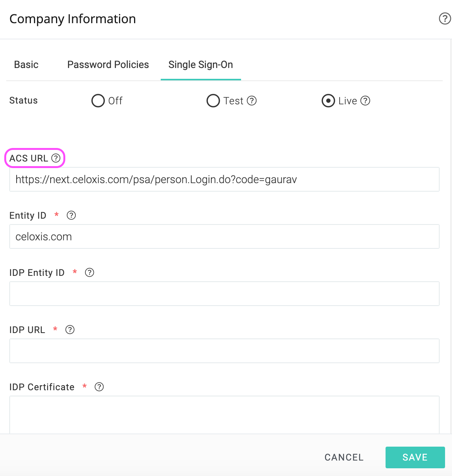Click the ACS URL input field
The height and width of the screenshot is (476, 452).
224,179
